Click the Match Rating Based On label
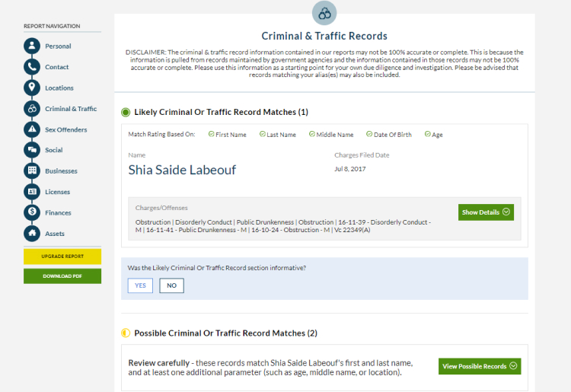Screen dimensions: 571x392 point(161,134)
